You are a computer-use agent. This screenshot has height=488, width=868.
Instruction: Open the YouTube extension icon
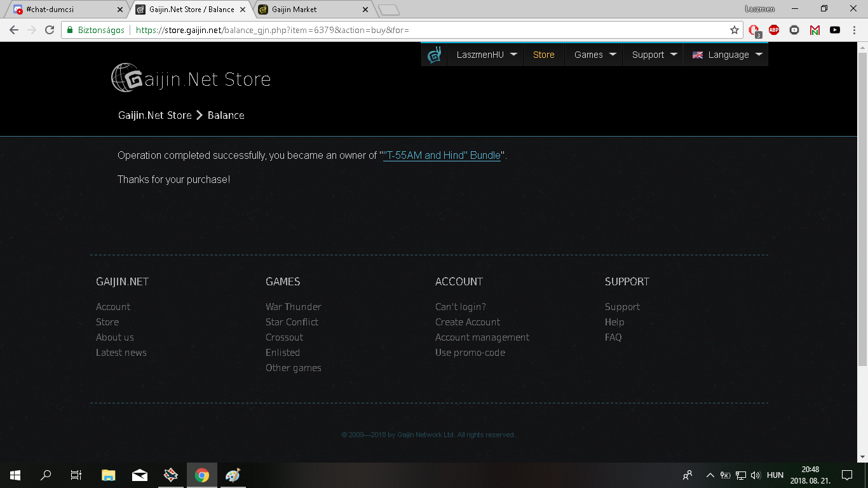click(835, 30)
